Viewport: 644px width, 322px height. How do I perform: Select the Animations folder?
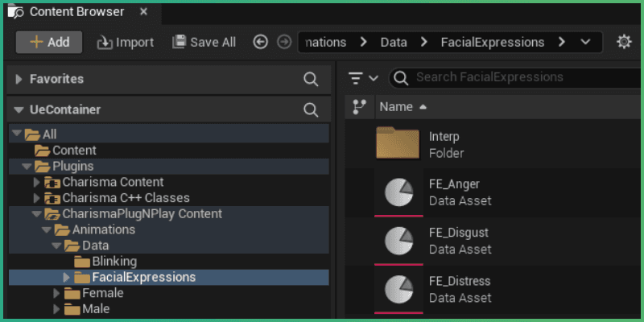[x=104, y=229]
